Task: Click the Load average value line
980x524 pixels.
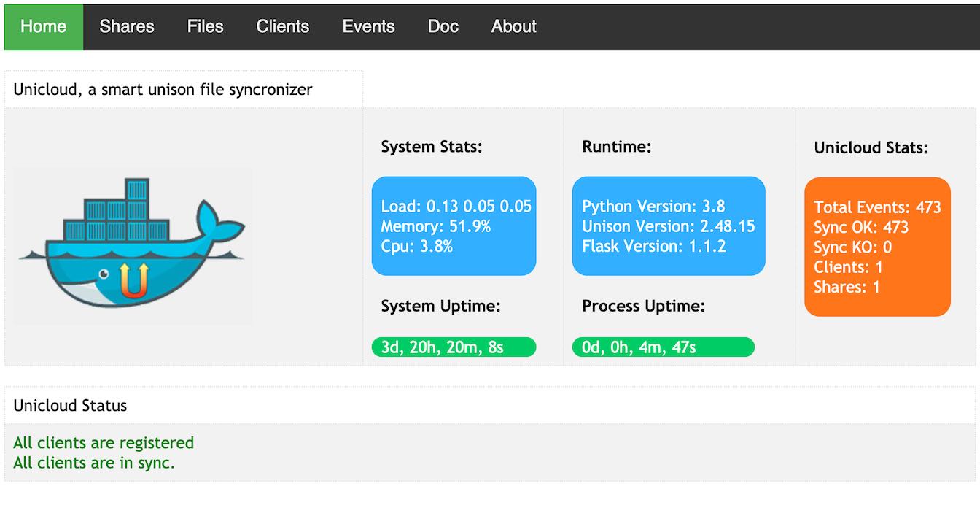Action: click(x=456, y=207)
